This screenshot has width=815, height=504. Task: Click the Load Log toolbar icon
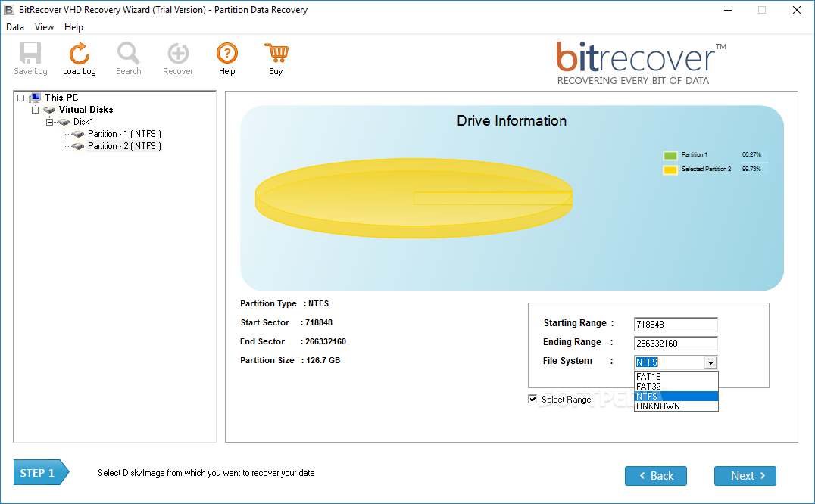(x=79, y=53)
